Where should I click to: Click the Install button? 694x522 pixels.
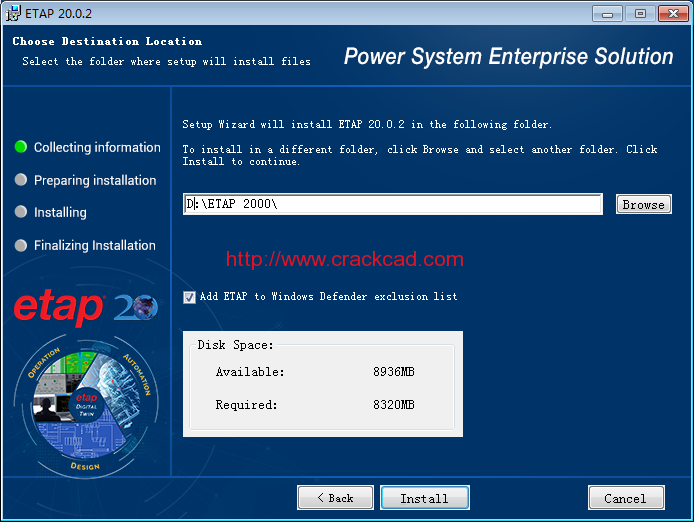coord(424,498)
